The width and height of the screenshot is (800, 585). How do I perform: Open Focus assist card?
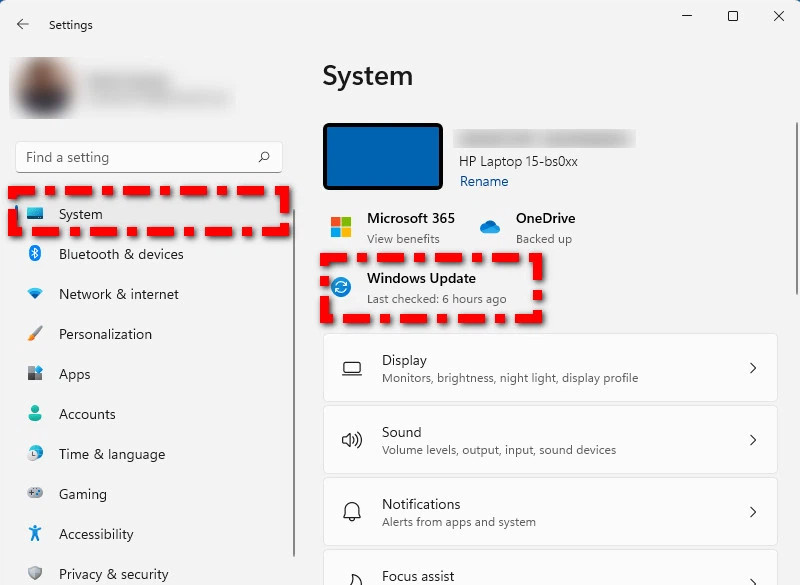pos(550,567)
